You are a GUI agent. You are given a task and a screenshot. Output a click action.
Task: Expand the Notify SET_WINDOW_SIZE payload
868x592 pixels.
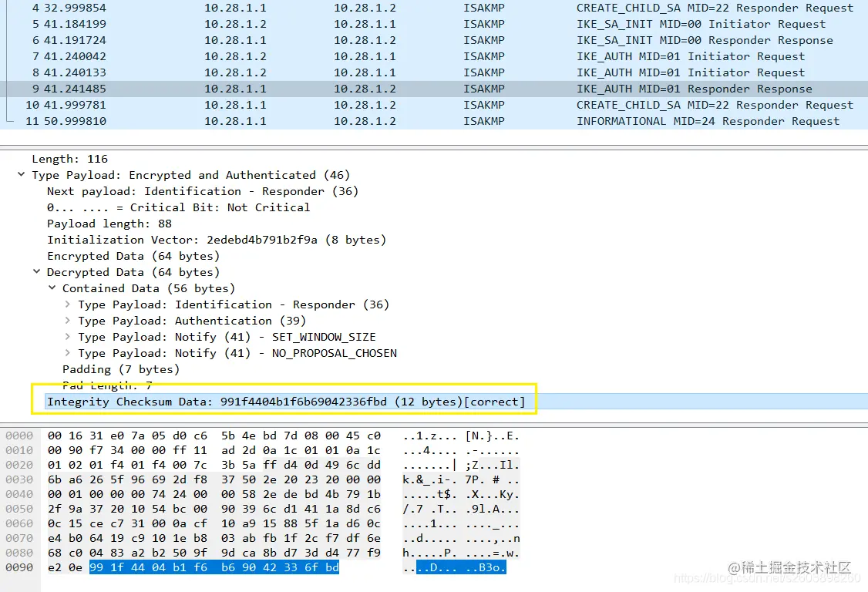click(68, 336)
